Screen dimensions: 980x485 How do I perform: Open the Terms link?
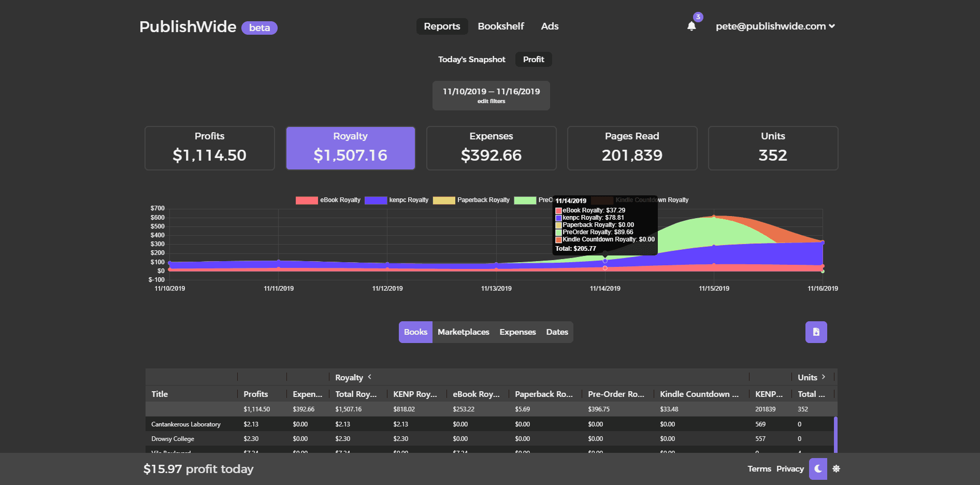[x=759, y=469]
